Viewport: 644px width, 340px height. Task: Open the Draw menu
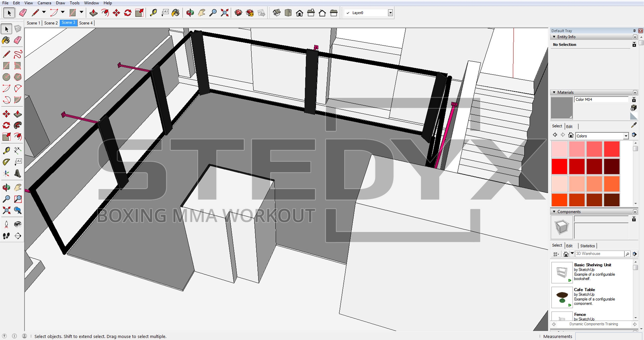(x=60, y=3)
